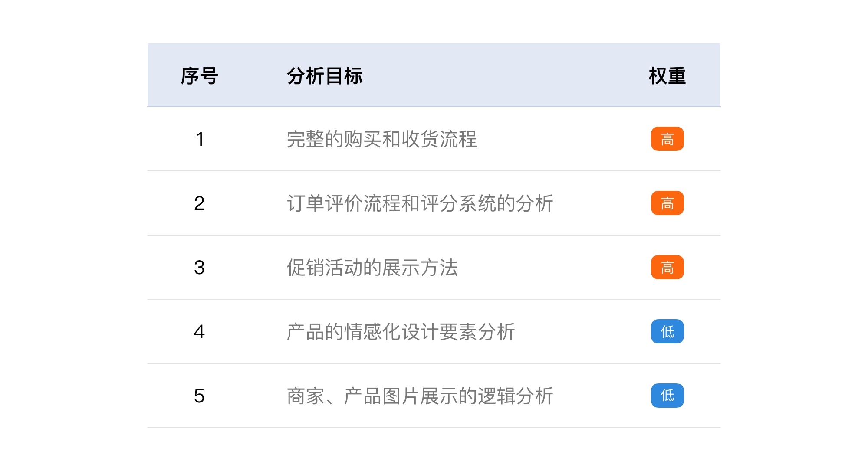Viewport: 868px width, 471px height.
Task: Select 产品的情感化设计要素分析 text
Action: click(401, 332)
